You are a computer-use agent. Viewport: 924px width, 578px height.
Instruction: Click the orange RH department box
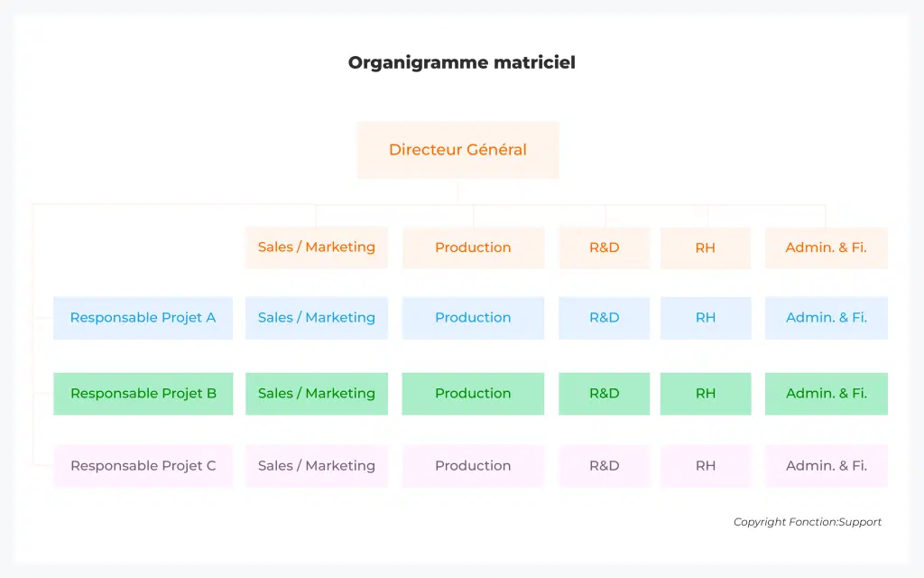tap(706, 247)
